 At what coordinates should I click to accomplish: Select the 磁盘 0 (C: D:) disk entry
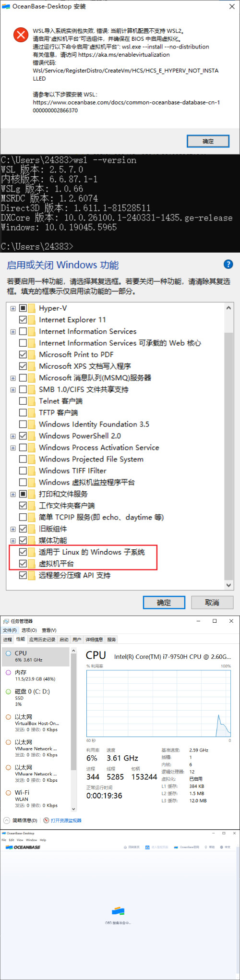point(36,698)
